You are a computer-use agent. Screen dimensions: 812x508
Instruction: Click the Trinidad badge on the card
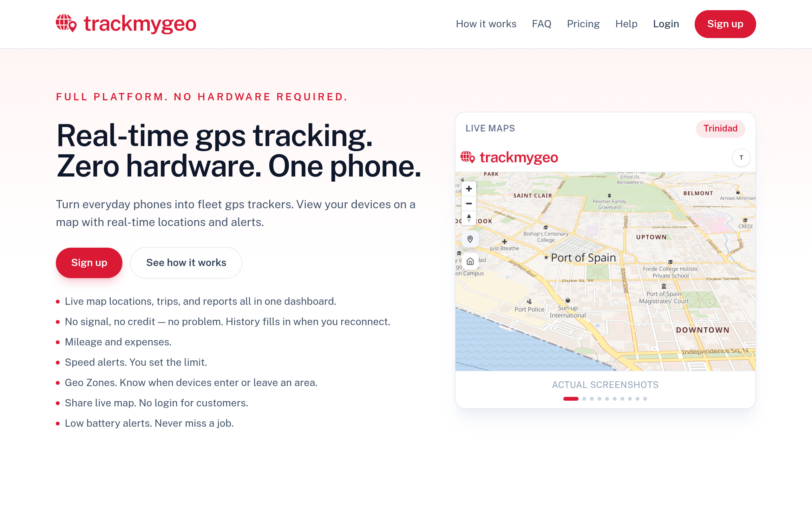point(720,129)
